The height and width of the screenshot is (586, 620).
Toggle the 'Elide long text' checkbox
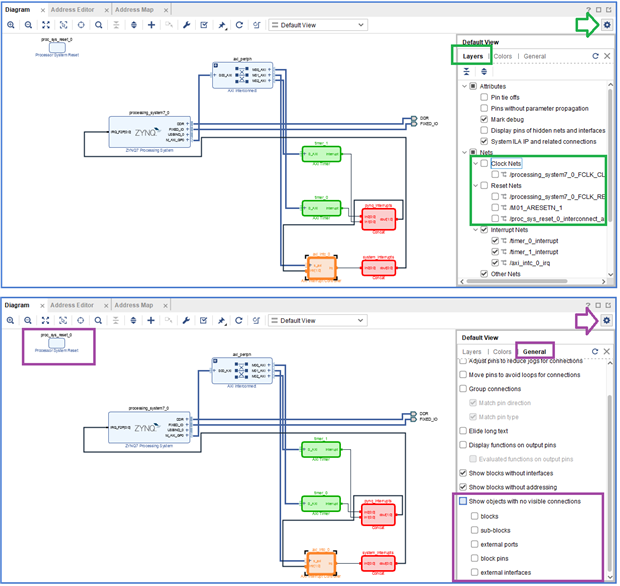464,430
